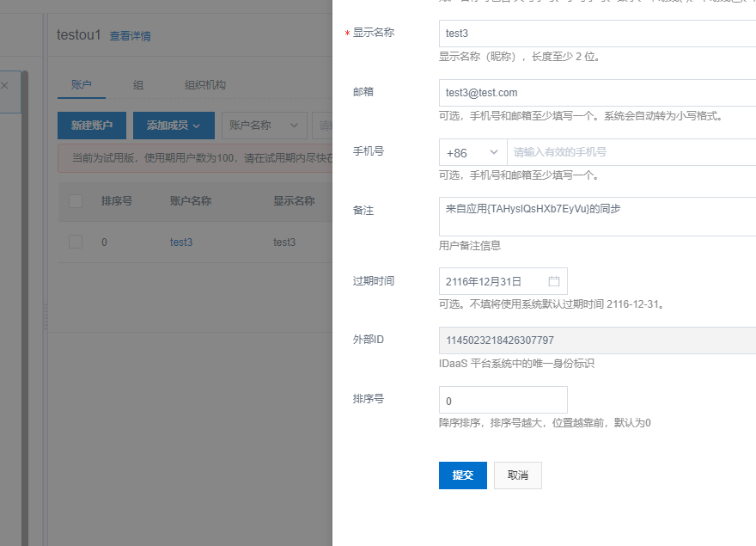Check the checkbox for the test3 row
756x546 pixels.
76,242
